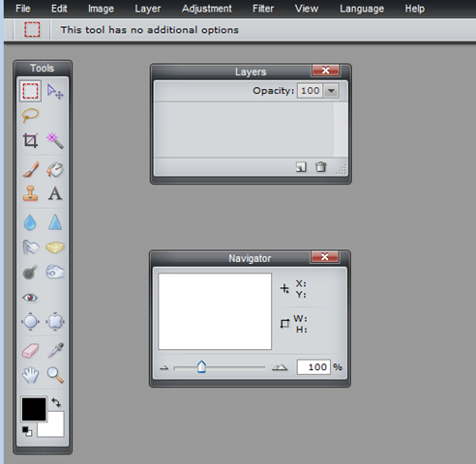The image size is (476, 464).
Task: Open the Adjustment menu
Action: 206,9
